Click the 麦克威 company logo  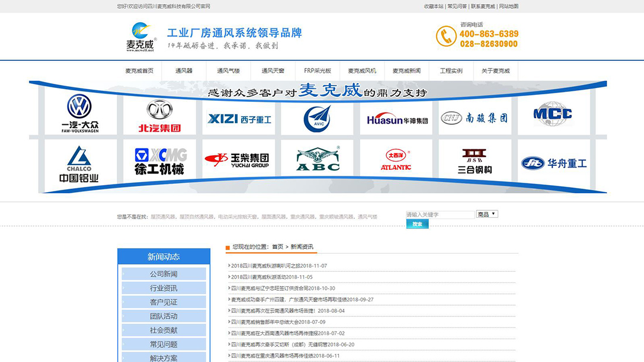pos(141,37)
